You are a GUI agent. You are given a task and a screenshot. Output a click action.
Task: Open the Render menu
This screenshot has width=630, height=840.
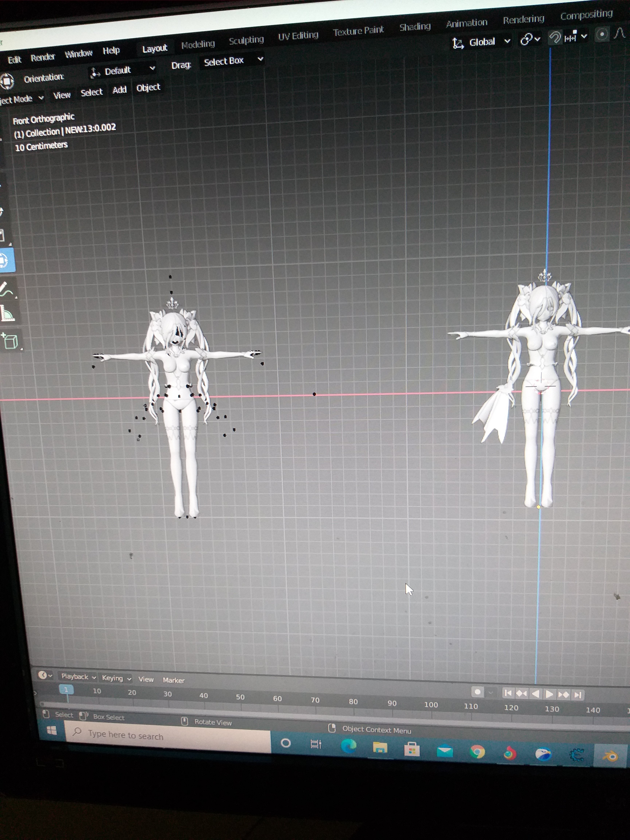[x=42, y=57]
